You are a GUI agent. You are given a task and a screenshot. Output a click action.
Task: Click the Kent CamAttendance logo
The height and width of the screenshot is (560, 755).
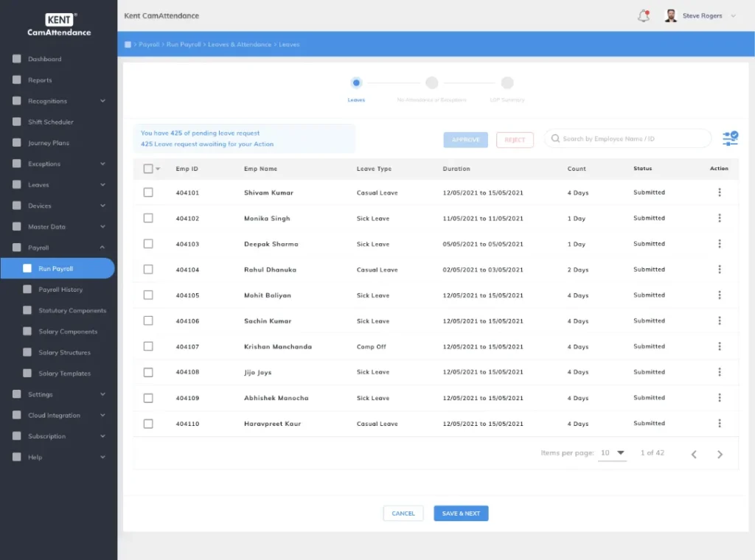pyautogui.click(x=59, y=25)
